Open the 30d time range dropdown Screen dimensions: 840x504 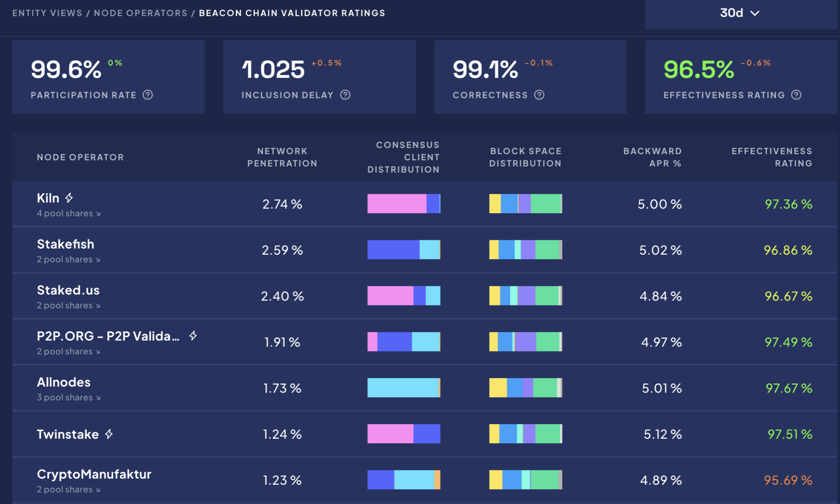point(740,13)
